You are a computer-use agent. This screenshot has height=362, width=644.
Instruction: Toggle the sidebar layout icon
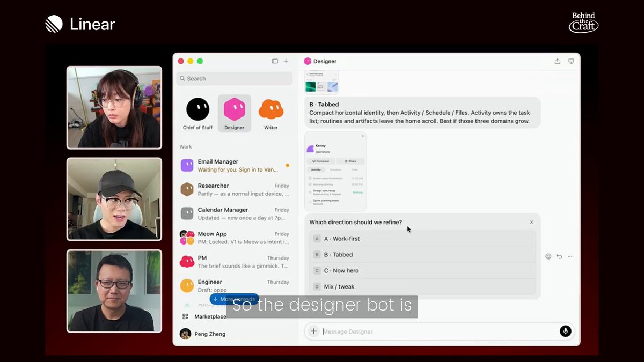coord(275,61)
